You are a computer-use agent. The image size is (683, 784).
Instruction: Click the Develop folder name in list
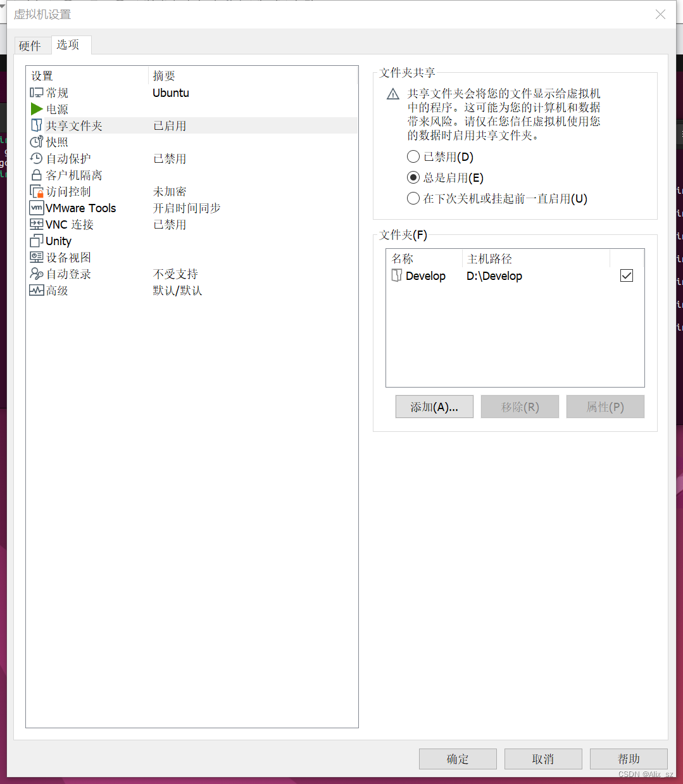coord(425,275)
